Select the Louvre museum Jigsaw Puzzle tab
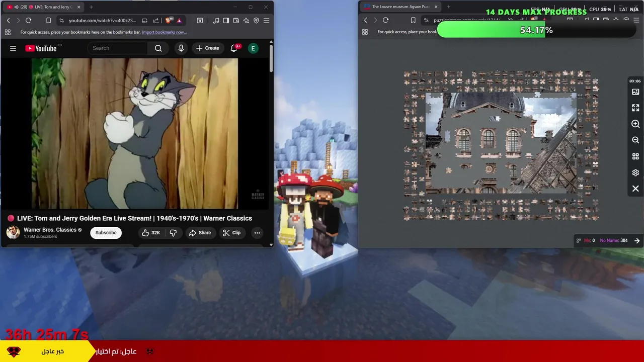 (x=400, y=7)
